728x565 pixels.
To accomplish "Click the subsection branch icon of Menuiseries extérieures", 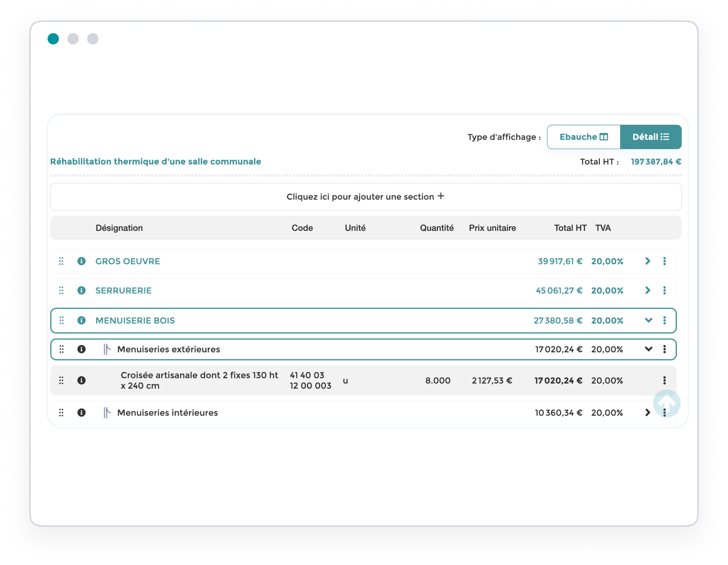I will point(107,349).
